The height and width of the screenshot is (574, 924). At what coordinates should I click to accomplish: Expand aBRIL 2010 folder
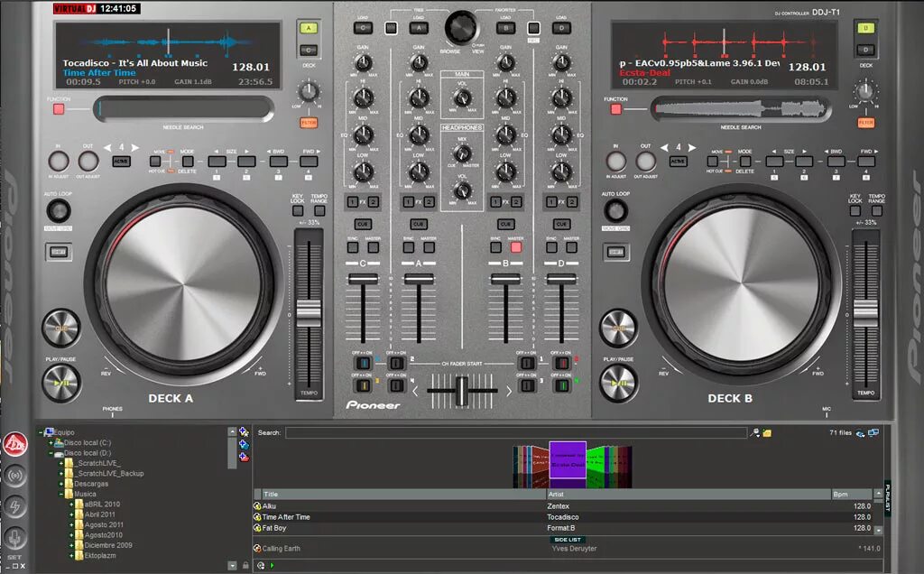click(71, 505)
